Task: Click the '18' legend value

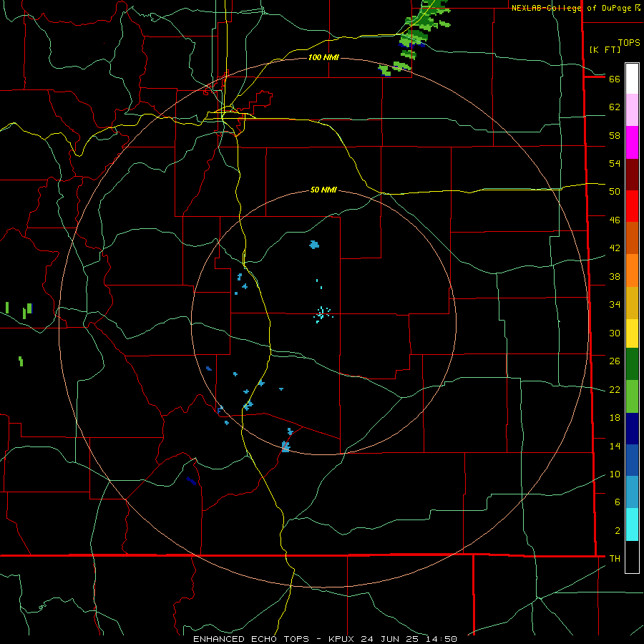Action: pyautogui.click(x=615, y=418)
